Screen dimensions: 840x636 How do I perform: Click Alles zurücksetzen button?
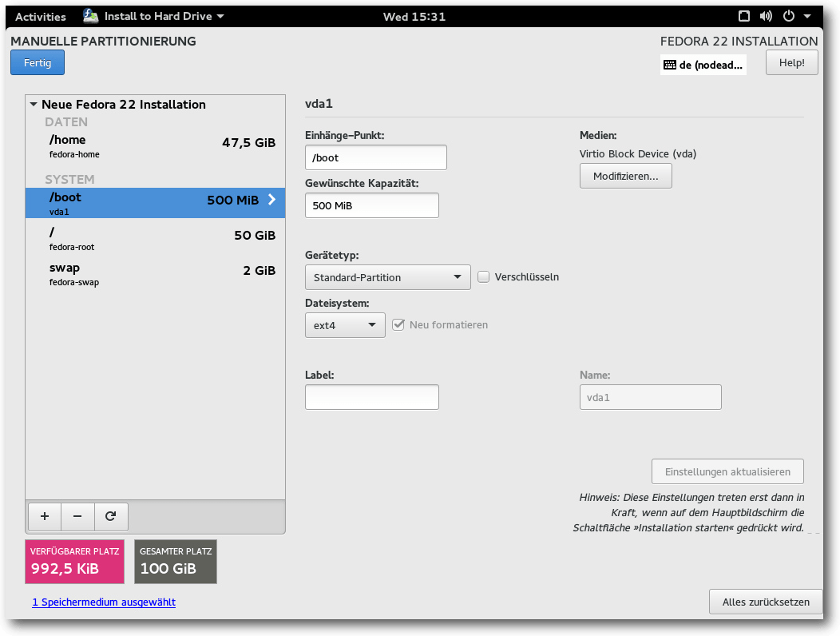[766, 602]
